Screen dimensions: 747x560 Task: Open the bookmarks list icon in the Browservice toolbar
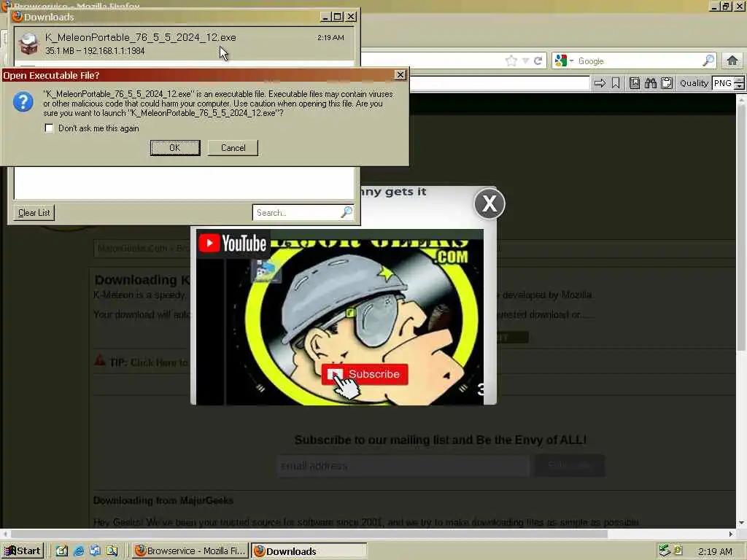click(635, 83)
